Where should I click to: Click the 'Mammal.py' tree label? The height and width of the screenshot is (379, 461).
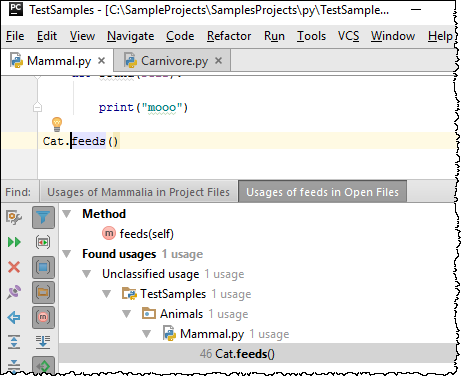[212, 334]
